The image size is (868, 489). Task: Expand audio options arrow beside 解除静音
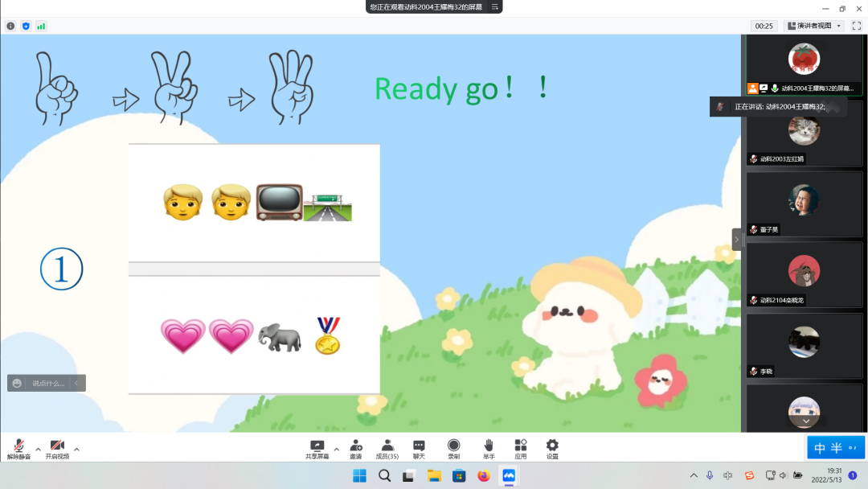click(38, 449)
